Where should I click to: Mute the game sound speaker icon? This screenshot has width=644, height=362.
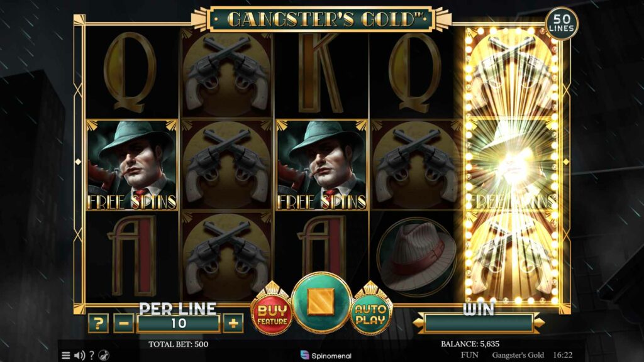point(79,356)
